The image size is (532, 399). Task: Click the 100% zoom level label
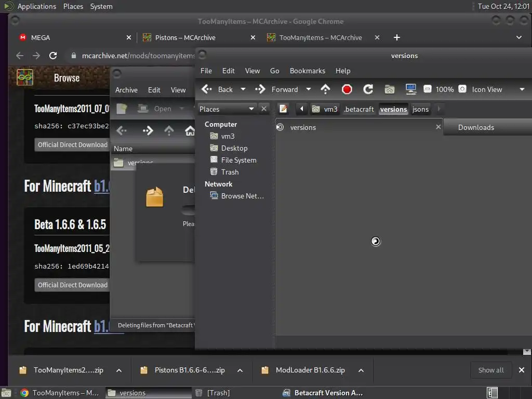(x=445, y=89)
